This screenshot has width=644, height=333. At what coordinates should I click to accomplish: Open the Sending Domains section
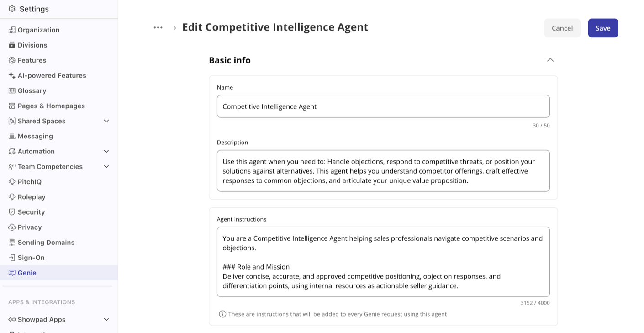click(x=46, y=242)
